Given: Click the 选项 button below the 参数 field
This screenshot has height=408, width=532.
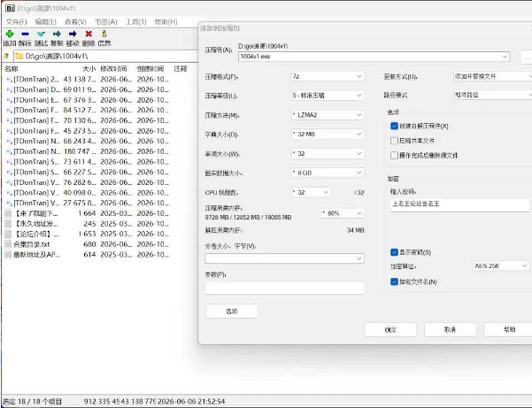Looking at the screenshot, I should click(x=232, y=311).
